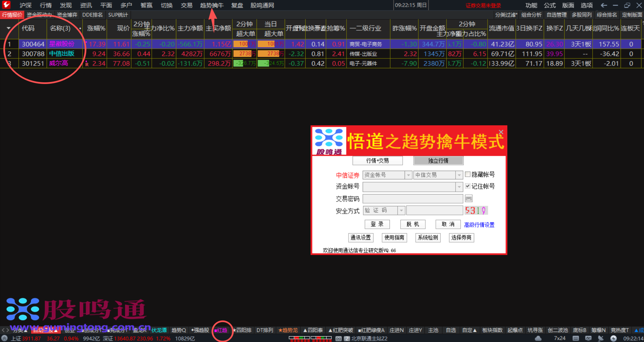
Task: Toggle the 隐藏帐号 checkbox
Action: tap(467, 174)
